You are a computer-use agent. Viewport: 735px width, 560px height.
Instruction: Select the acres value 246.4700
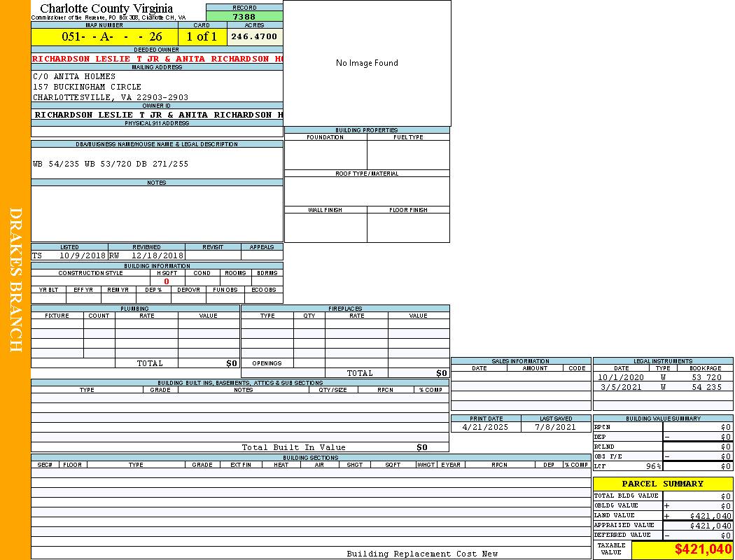coord(254,36)
